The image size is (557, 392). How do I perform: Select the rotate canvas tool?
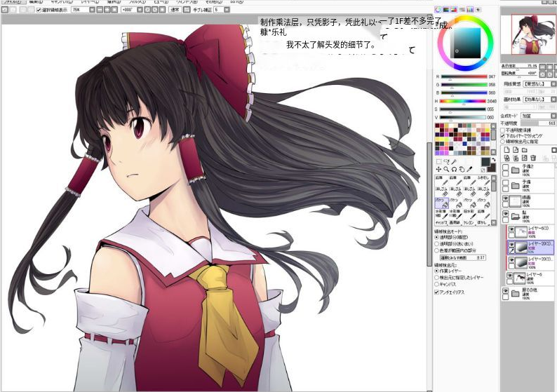click(x=454, y=170)
